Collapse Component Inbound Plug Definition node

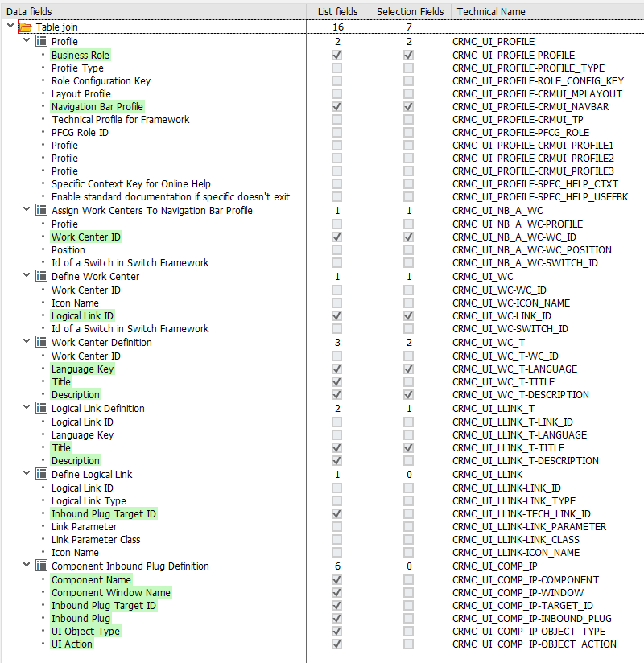pyautogui.click(x=27, y=565)
